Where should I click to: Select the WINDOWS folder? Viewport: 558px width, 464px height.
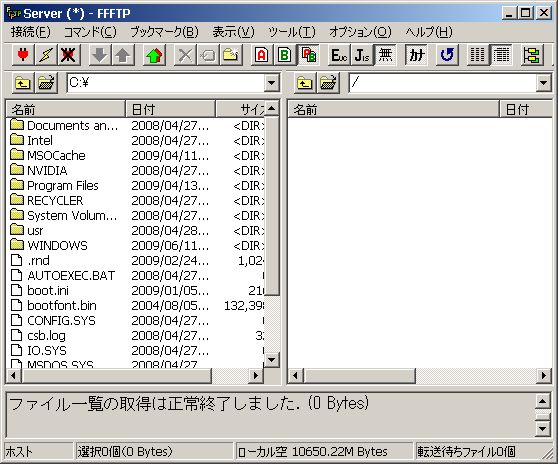pos(49,246)
